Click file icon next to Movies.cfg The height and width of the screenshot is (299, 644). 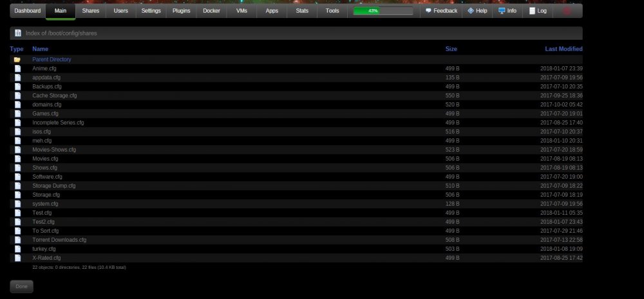[17, 159]
